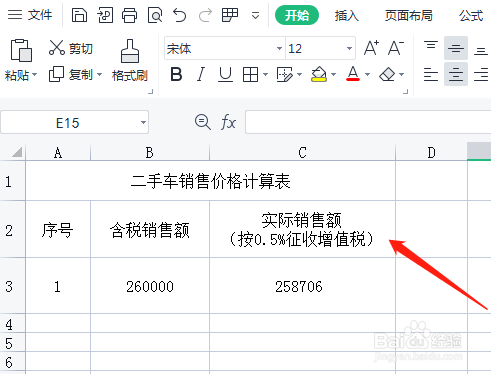The image size is (491, 374).
Task: Expand the borders dropdown arrow
Action: 265,74
